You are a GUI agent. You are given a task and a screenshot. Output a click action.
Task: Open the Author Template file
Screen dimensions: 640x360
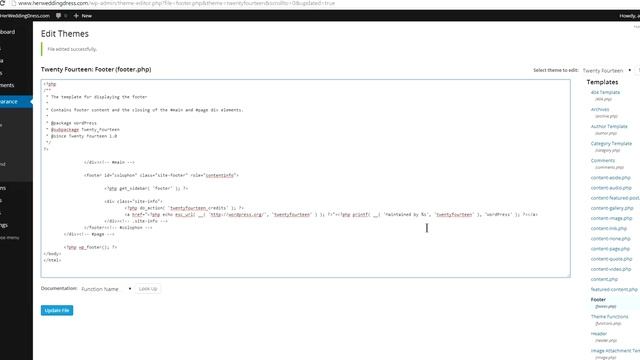[x=609, y=127]
